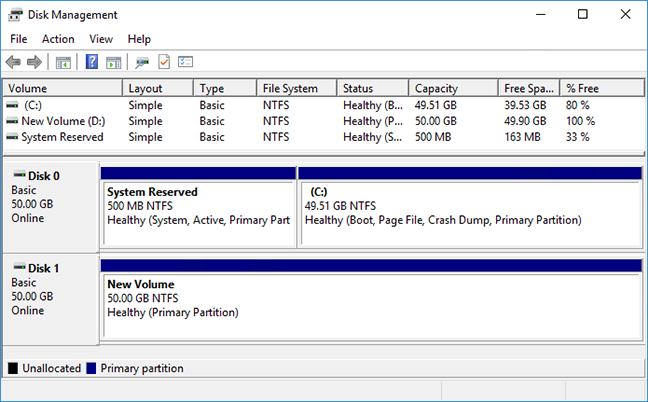Sort by the Status column header
Viewport: 648px width, 402px height.
point(372,88)
